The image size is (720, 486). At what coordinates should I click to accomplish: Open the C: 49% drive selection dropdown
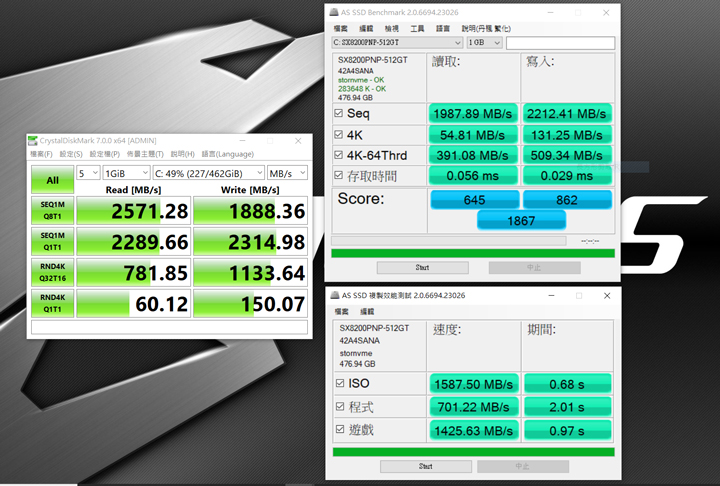(208, 173)
